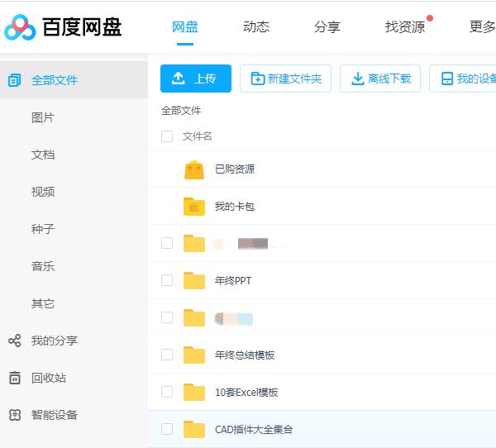The height and width of the screenshot is (448, 496).
Task: Select the checkbox for 10套Excel模板
Action: (167, 392)
